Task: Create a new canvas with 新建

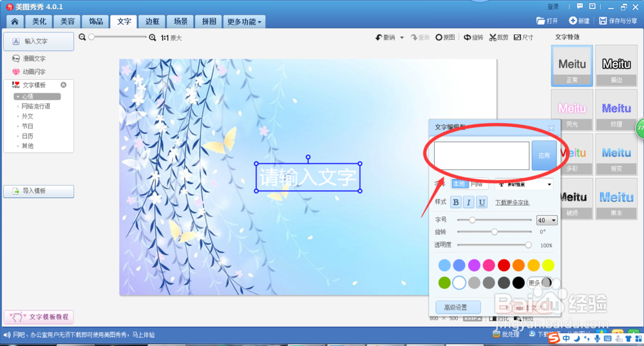Action: [x=579, y=21]
